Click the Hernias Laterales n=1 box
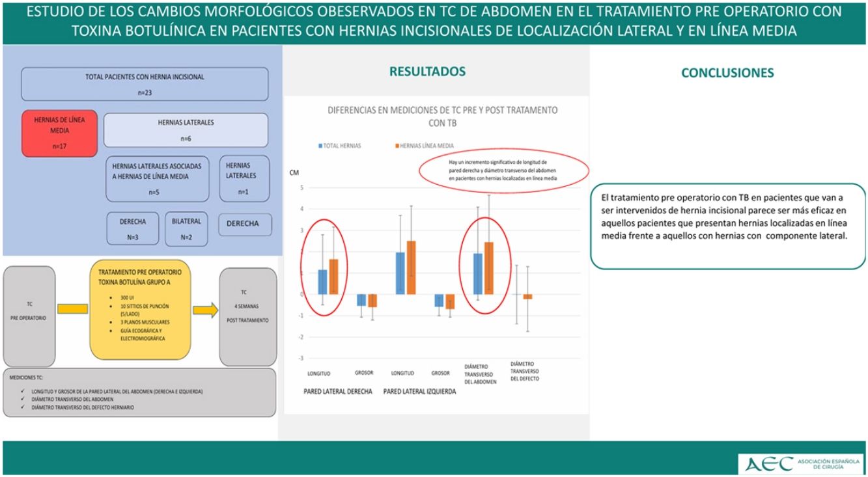The height and width of the screenshot is (477, 868). coord(243,178)
